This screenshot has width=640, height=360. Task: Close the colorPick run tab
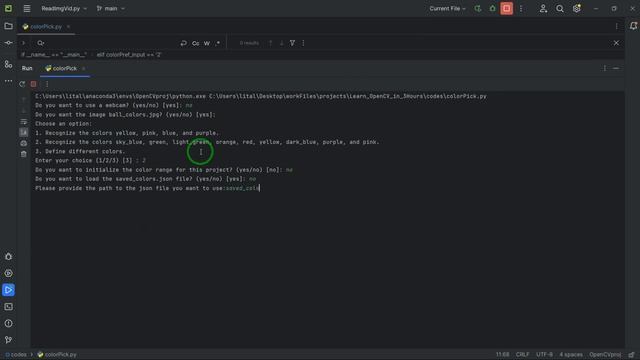[83, 68]
